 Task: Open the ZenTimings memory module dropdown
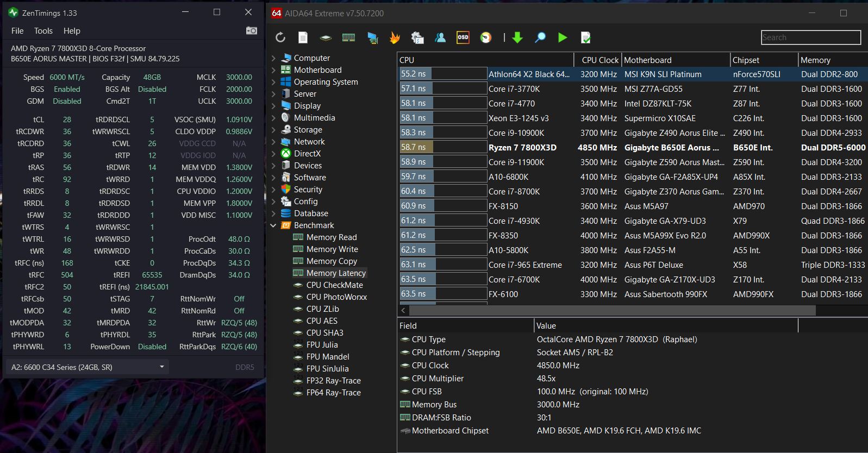[88, 367]
